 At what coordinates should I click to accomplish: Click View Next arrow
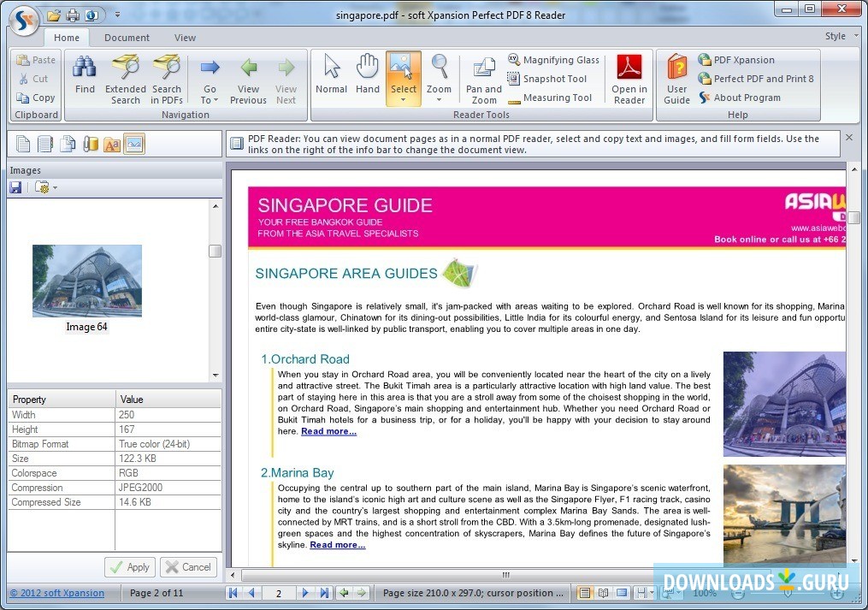[286, 79]
